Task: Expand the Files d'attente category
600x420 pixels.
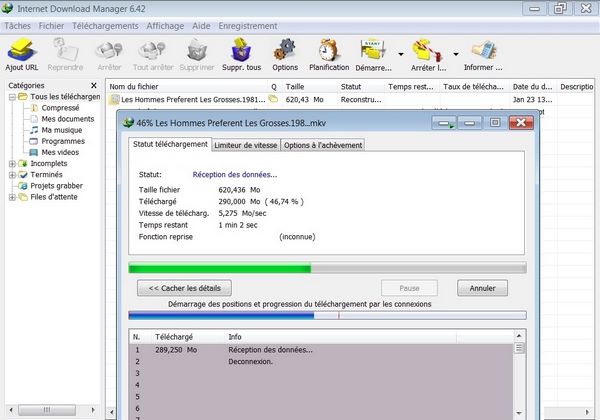Action: 12,197
